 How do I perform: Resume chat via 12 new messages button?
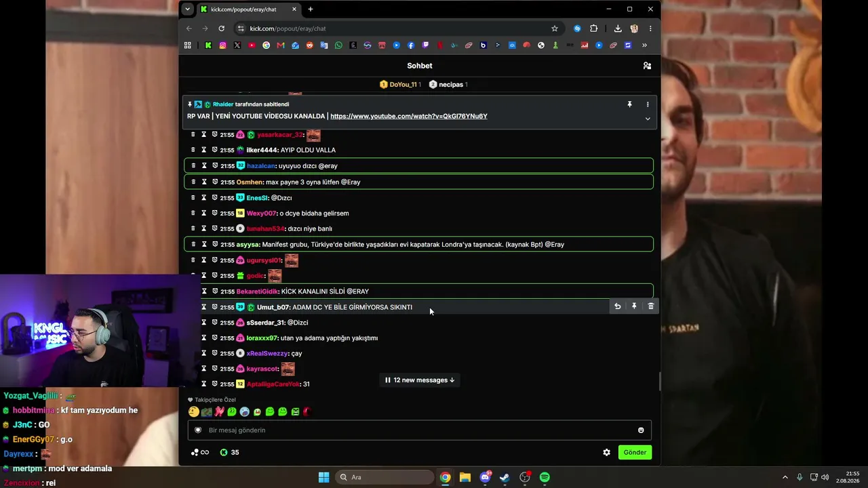[x=420, y=380]
